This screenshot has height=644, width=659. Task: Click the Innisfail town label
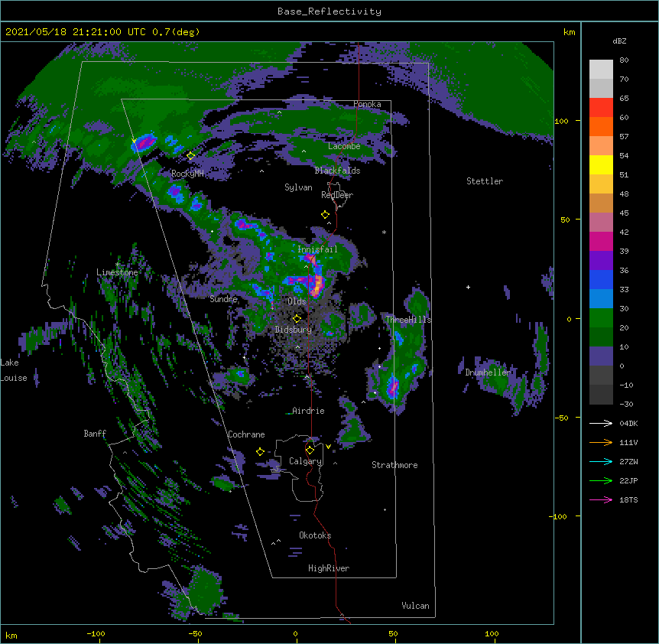click(x=318, y=249)
